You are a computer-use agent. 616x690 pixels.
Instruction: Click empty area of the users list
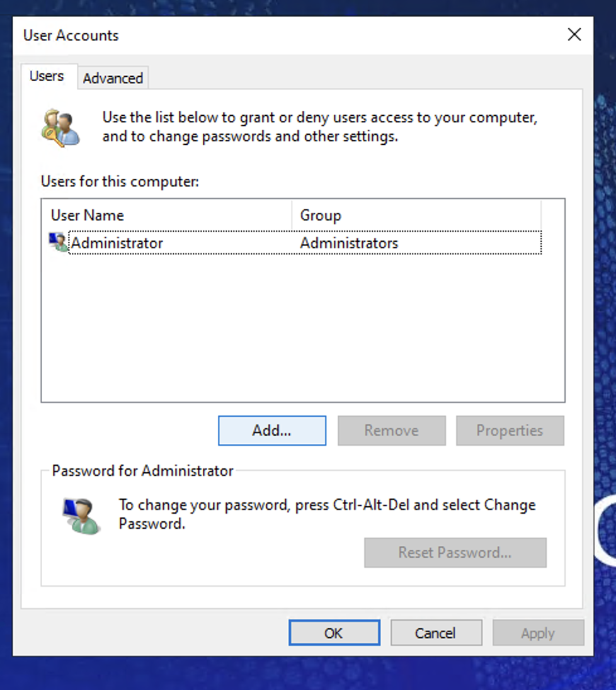[303, 328]
